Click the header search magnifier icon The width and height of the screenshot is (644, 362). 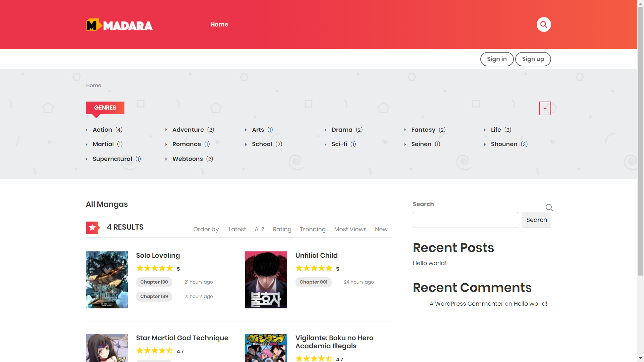pyautogui.click(x=544, y=24)
